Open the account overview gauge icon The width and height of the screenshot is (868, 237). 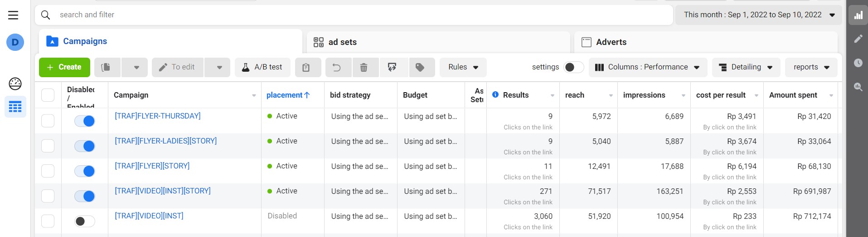coord(15,84)
